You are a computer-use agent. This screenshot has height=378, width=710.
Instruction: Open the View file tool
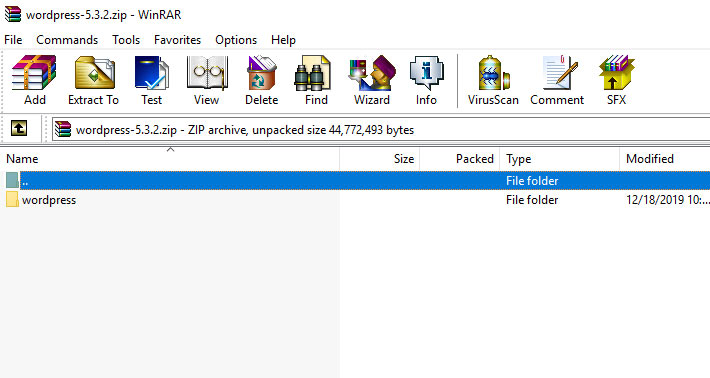coord(206,81)
